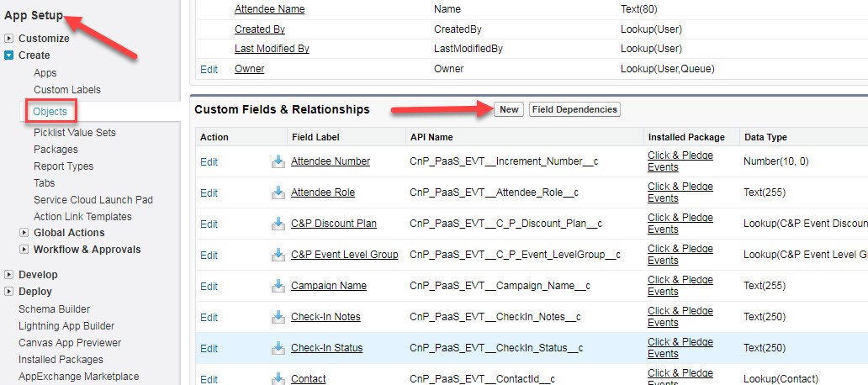Open Campaign Name field label
Viewport: 868px width, 385px height.
[329, 286]
